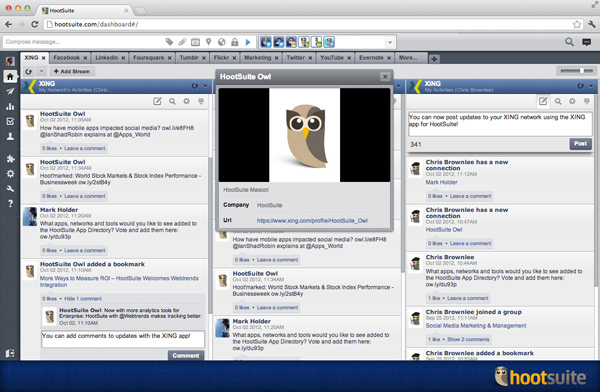Open My Activities stream options dropdown

point(591,86)
